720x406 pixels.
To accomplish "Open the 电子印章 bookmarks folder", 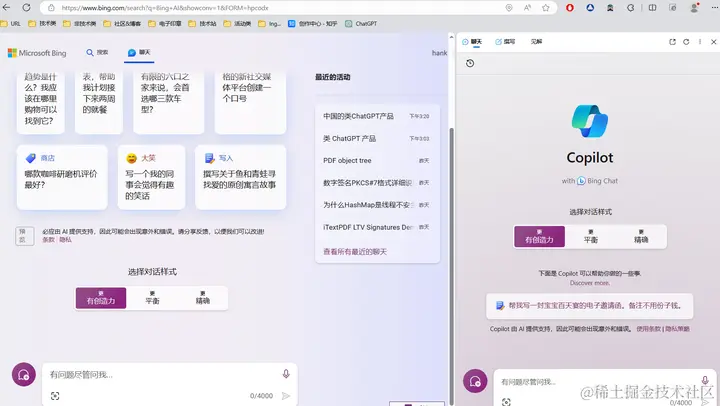I will click(x=165, y=23).
